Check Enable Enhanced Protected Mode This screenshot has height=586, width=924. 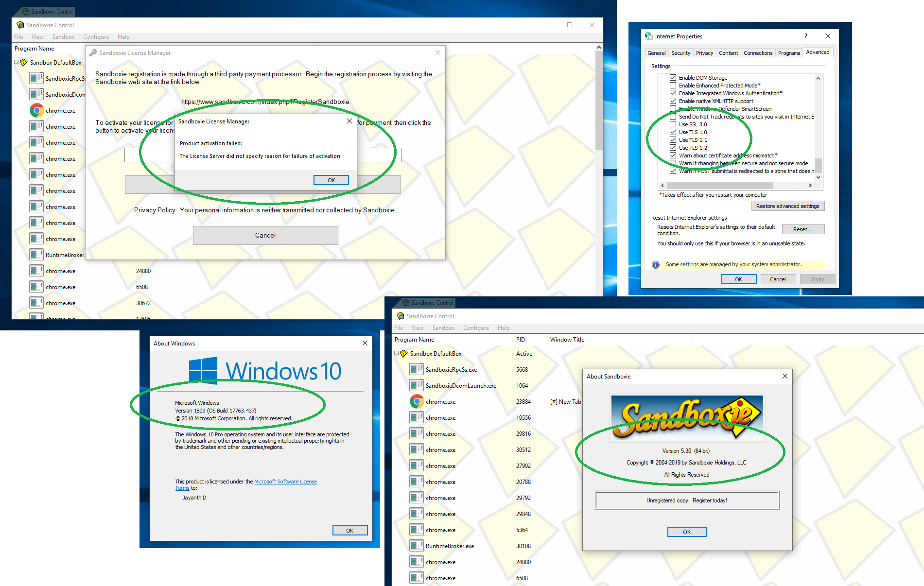pos(673,86)
